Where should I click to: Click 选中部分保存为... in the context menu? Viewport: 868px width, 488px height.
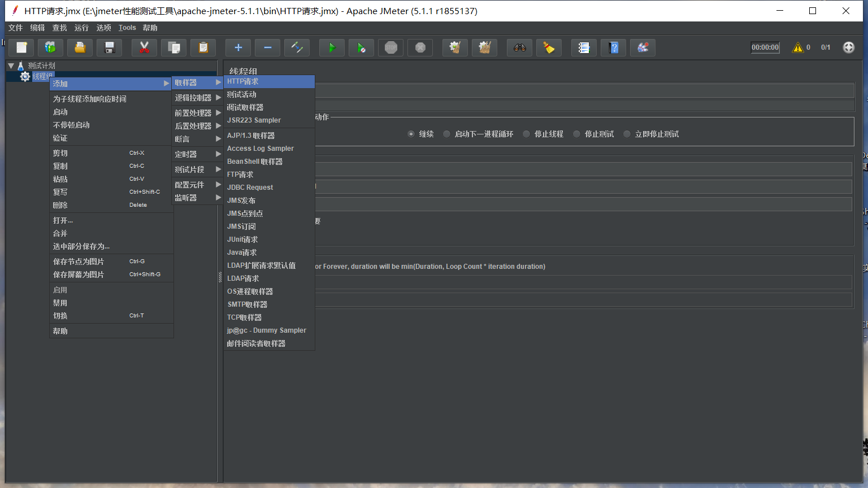pos(111,246)
